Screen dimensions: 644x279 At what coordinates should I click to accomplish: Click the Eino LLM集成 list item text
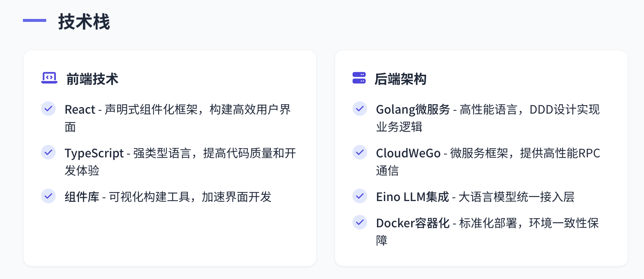click(x=475, y=197)
